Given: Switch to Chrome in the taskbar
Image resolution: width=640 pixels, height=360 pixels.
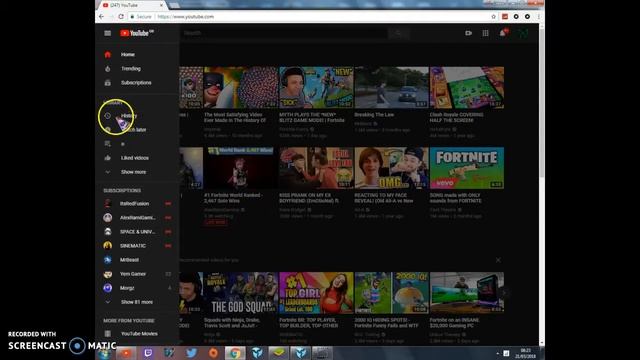Looking at the screenshot, I should click(x=235, y=353).
